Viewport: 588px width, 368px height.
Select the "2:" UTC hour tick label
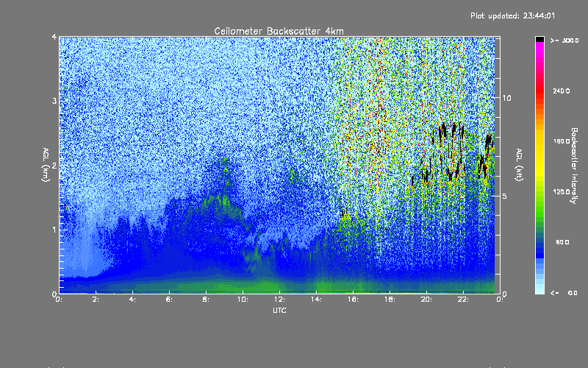coord(96,300)
